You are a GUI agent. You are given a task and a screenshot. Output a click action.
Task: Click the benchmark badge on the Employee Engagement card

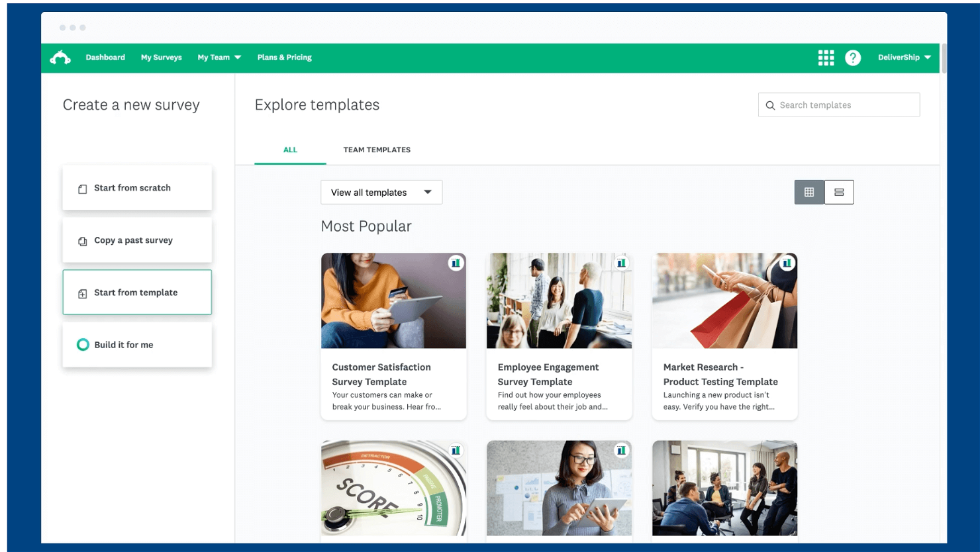tap(621, 263)
